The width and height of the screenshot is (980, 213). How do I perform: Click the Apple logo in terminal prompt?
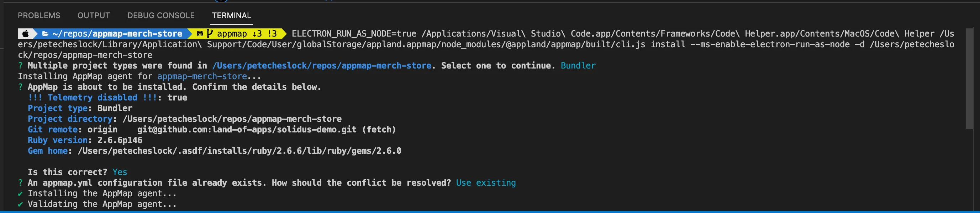[25, 33]
